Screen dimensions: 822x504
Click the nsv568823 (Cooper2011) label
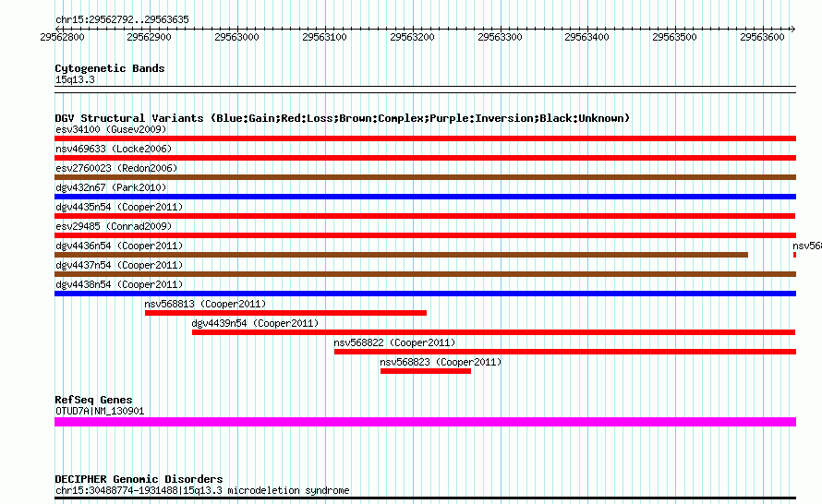(x=441, y=362)
